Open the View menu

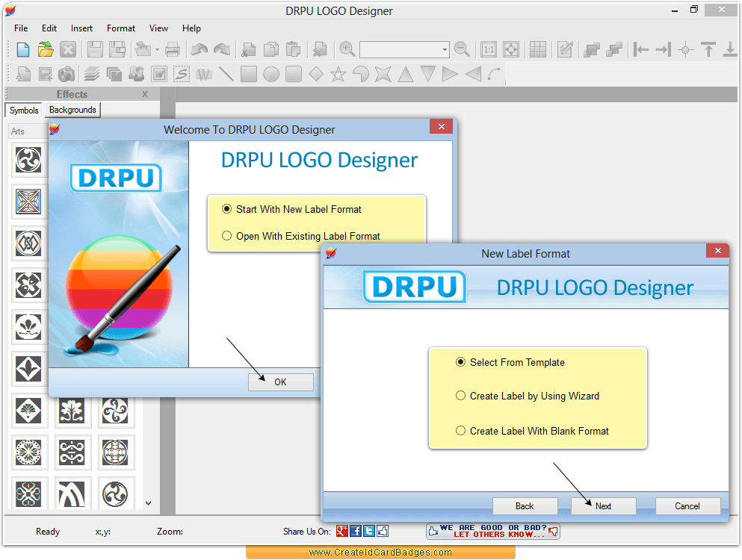158,28
